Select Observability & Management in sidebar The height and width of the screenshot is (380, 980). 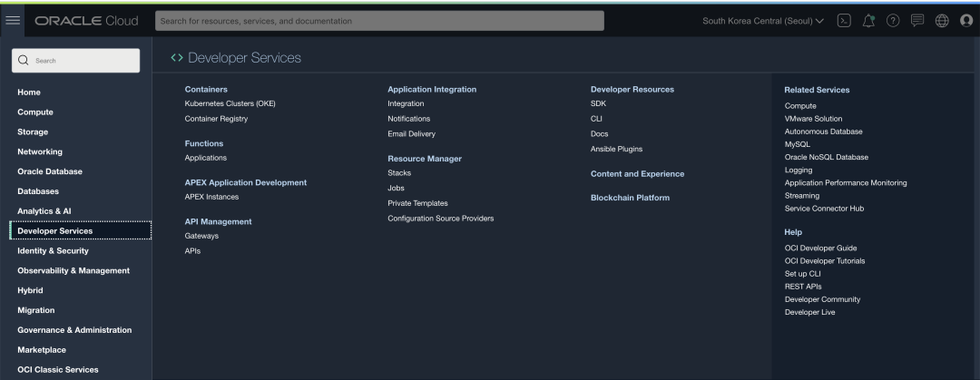73,270
